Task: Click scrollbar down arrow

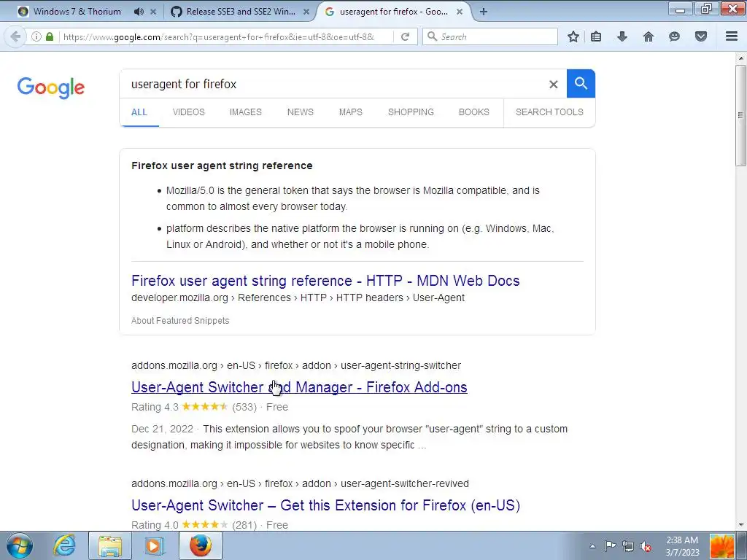Action: click(x=740, y=525)
